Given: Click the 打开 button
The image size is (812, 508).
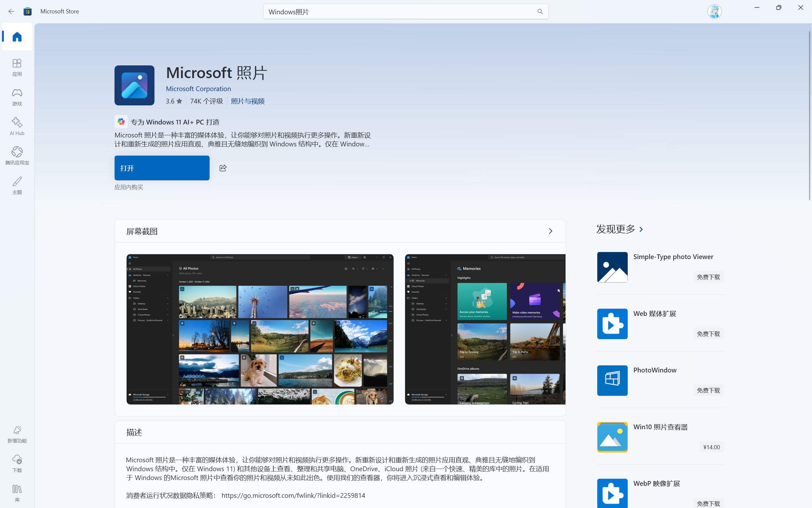Looking at the screenshot, I should pos(162,168).
